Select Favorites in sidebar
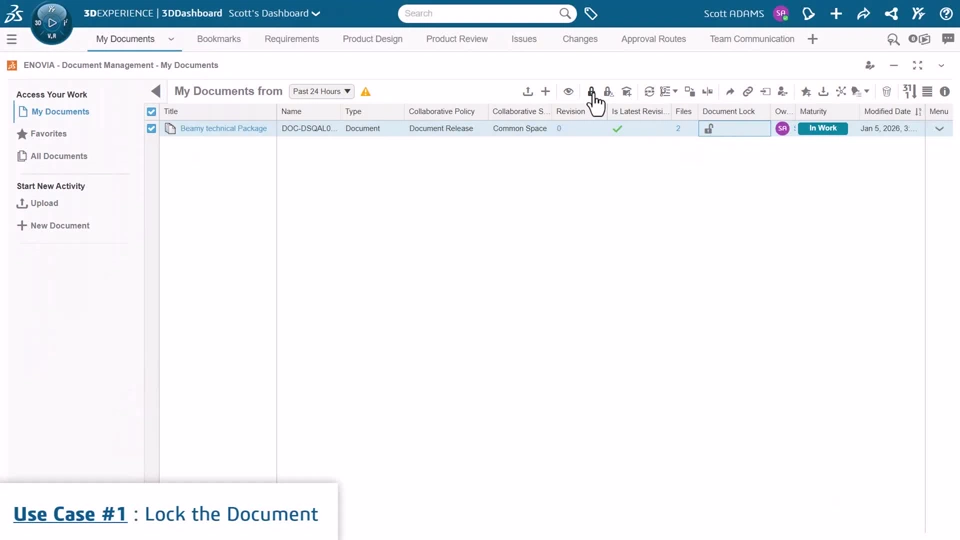 (48, 133)
